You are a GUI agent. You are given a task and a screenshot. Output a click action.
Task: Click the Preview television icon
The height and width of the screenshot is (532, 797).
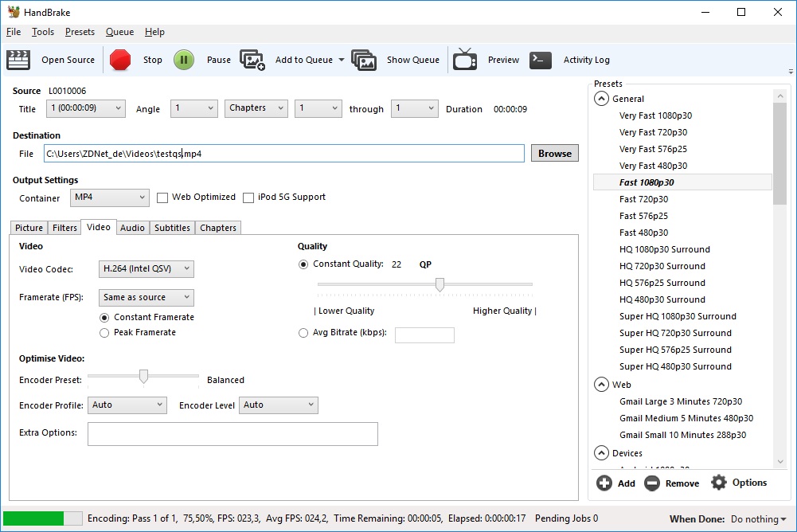[465, 60]
